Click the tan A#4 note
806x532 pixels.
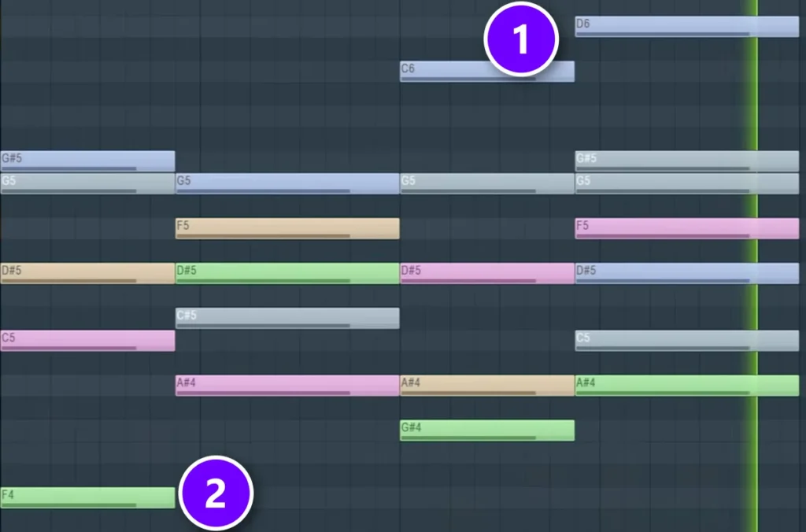(x=486, y=386)
